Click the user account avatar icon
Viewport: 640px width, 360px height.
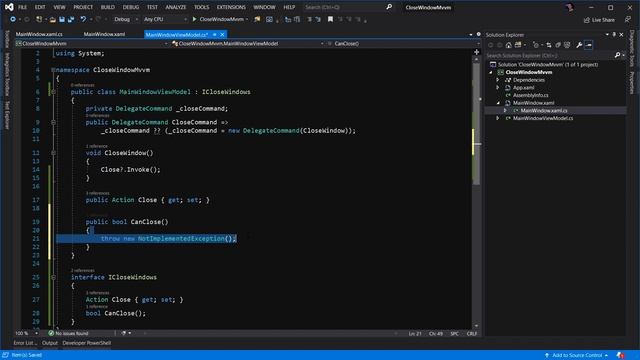click(570, 7)
